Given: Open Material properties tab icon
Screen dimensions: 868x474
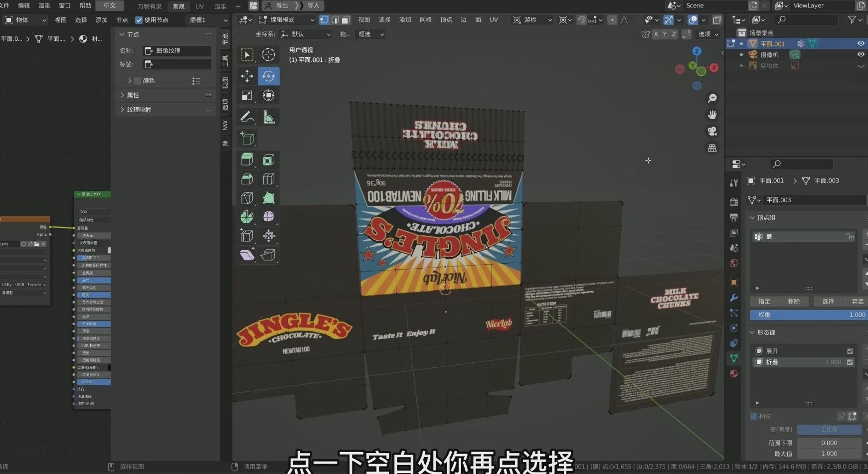Looking at the screenshot, I should click(734, 374).
